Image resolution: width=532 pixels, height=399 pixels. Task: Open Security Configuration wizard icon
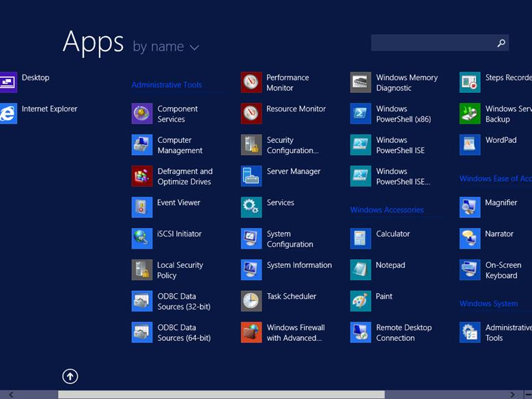click(251, 145)
